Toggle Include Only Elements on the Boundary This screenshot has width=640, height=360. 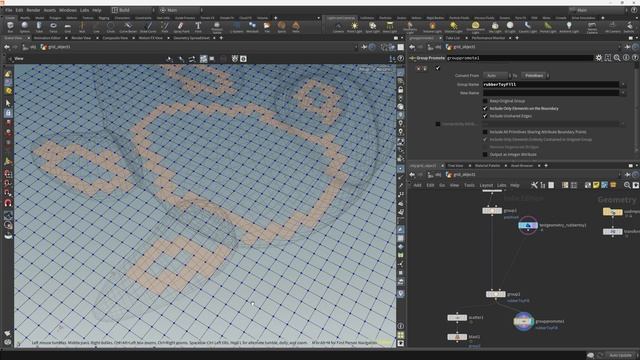tap(485, 109)
